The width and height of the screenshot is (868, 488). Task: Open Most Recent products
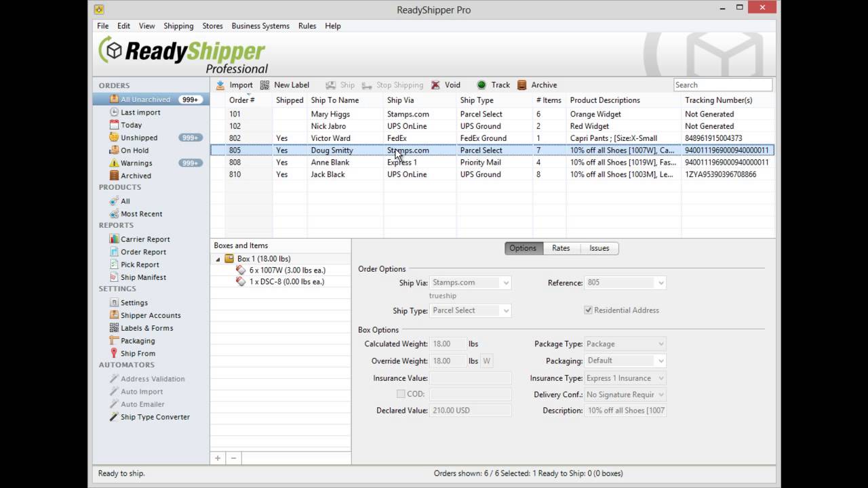(141, 213)
